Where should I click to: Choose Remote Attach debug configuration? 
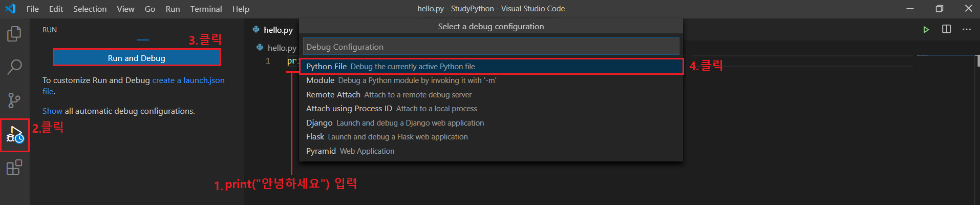coord(491,95)
